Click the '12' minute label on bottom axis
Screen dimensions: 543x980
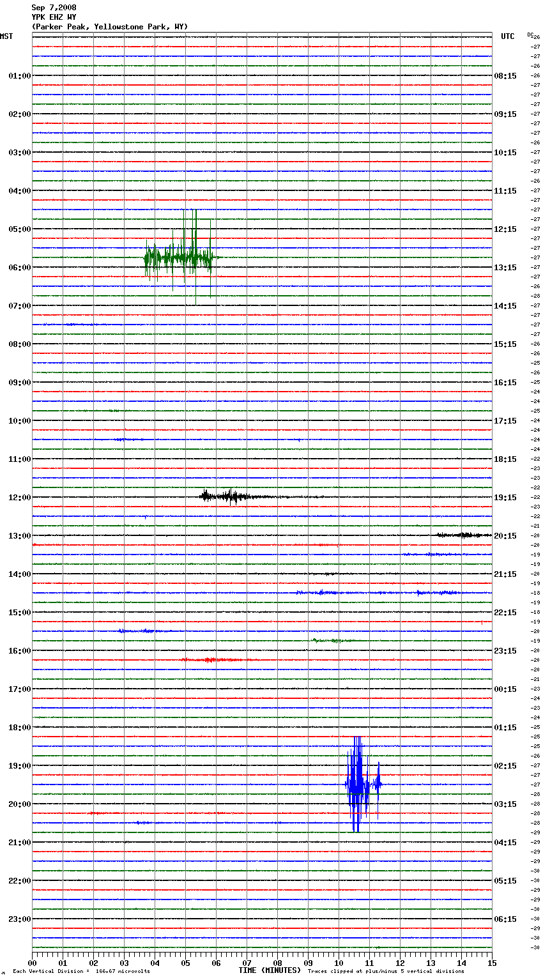400,963
